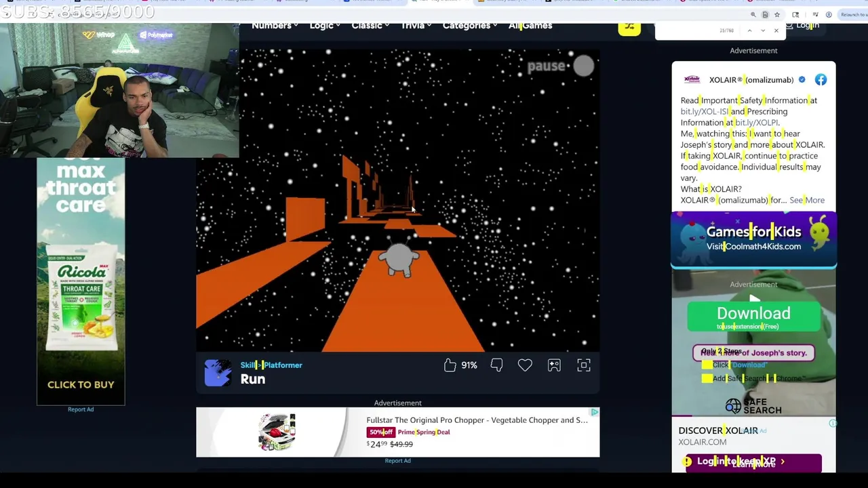This screenshot has width=868, height=488.
Task: Go to next find result
Action: point(762,30)
